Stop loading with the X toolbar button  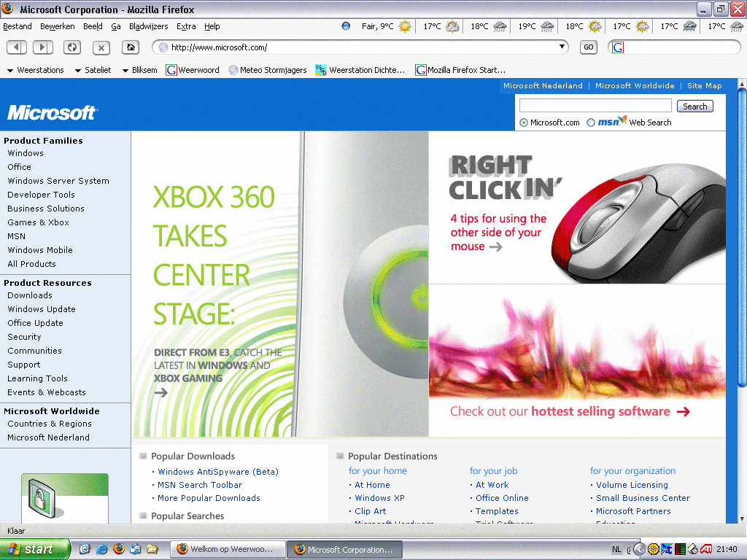[x=101, y=47]
